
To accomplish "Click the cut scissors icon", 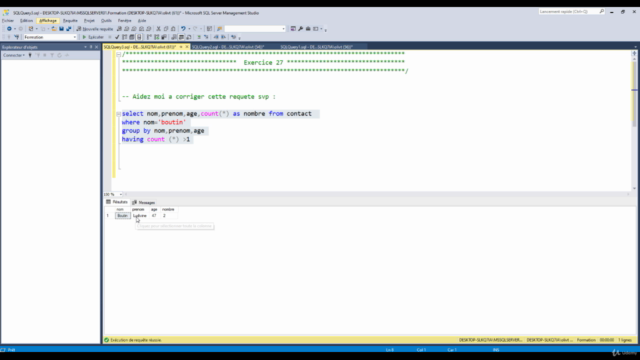I will pos(158,29).
